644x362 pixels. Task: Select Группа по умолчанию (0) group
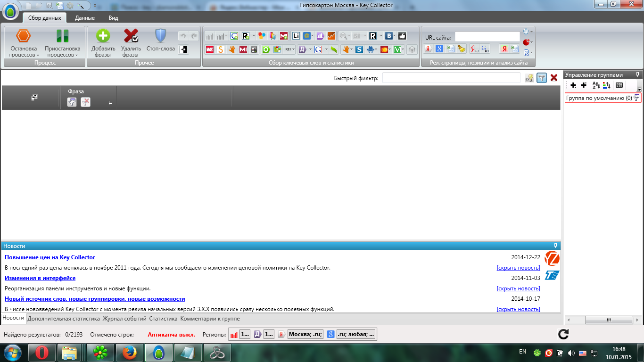pyautogui.click(x=603, y=98)
